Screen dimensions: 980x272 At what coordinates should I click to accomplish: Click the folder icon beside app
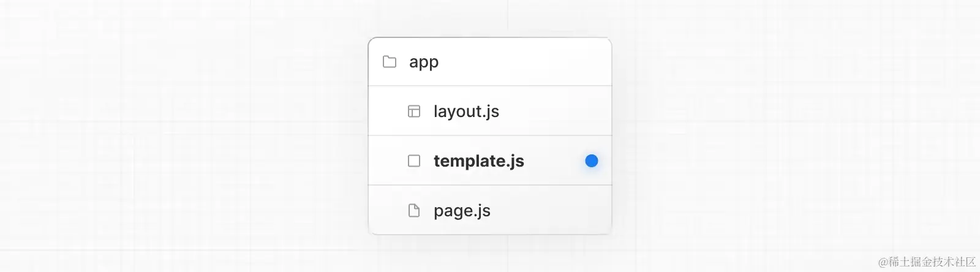(x=390, y=62)
